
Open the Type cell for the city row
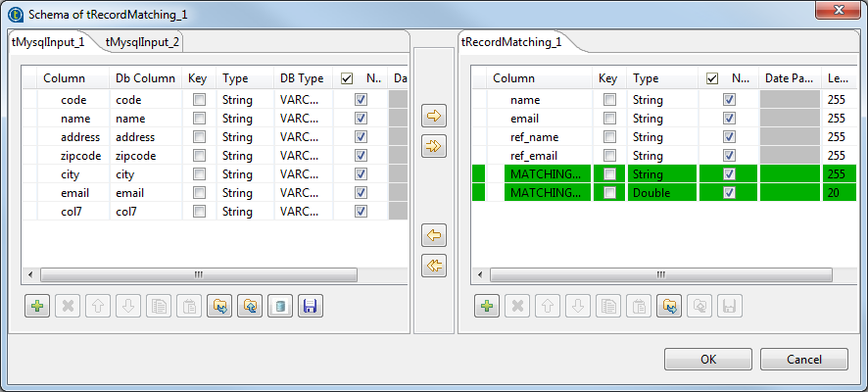coord(245,174)
